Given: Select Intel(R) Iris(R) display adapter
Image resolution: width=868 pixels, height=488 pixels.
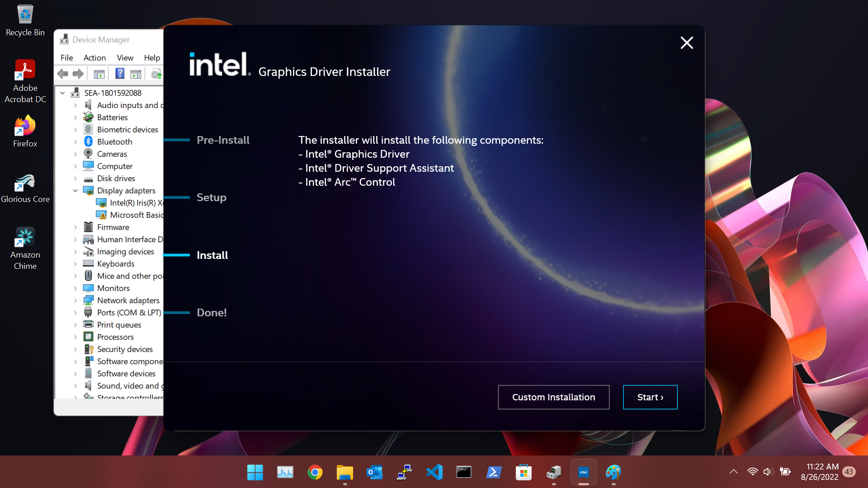Looking at the screenshot, I should 136,202.
